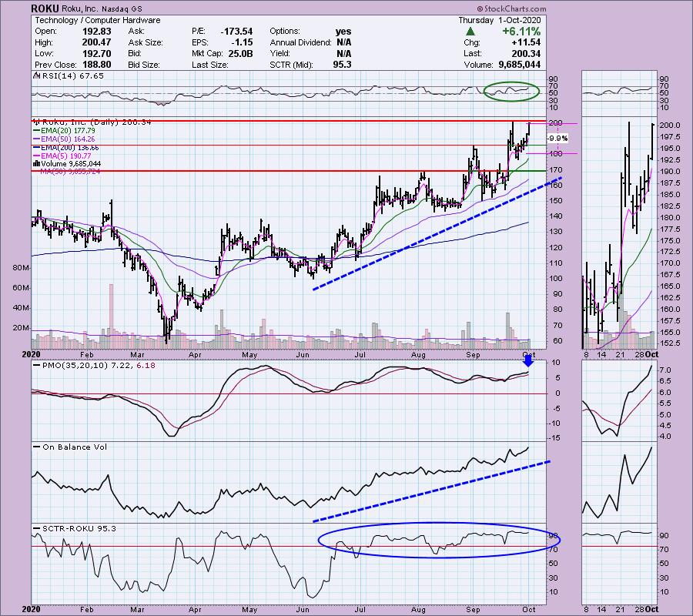Click the EMA(20) 177.79 legend entry

coord(67,130)
